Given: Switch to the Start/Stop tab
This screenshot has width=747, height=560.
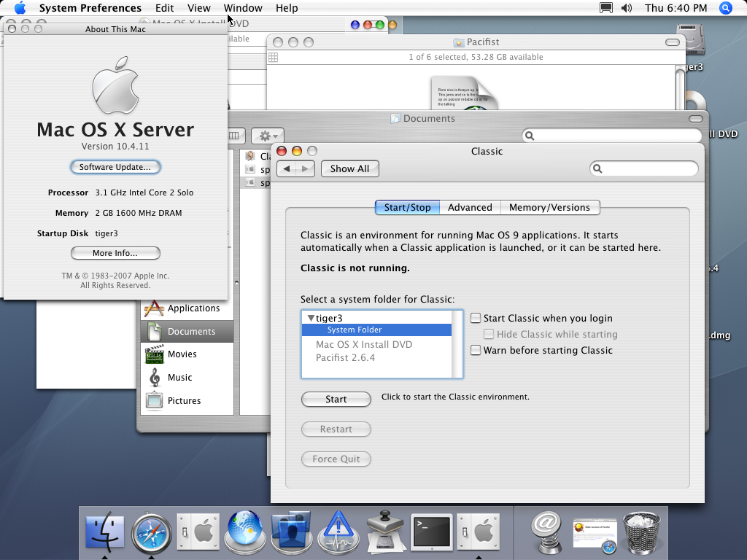Looking at the screenshot, I should (x=407, y=208).
